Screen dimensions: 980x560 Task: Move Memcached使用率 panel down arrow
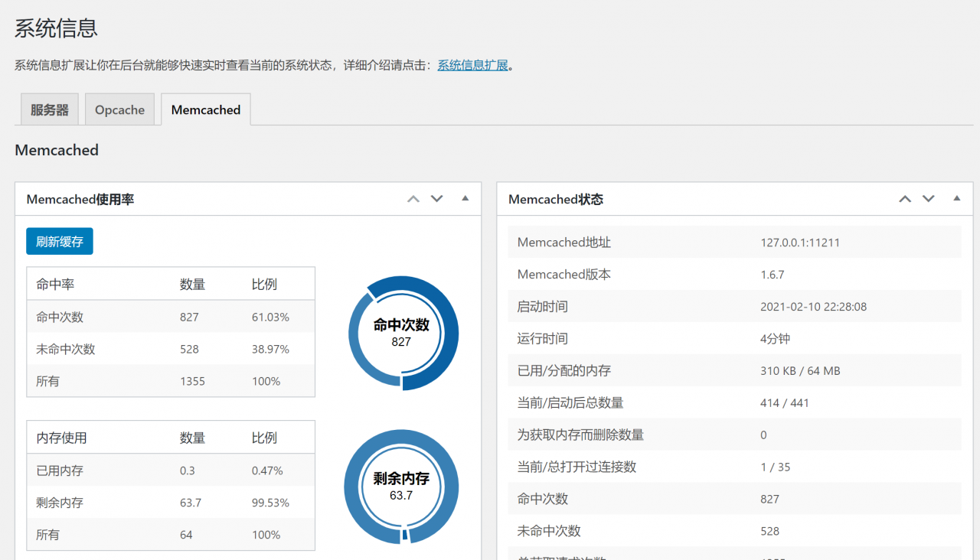pos(437,199)
